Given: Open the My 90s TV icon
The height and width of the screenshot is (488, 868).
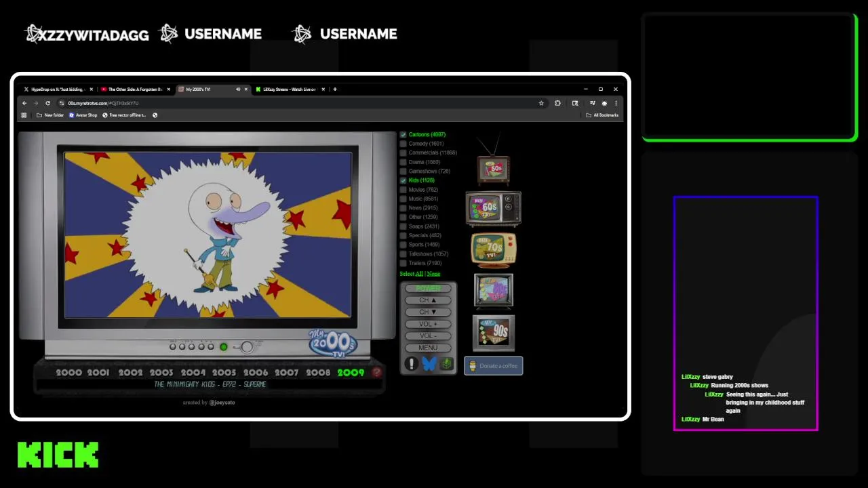Looking at the screenshot, I should click(x=494, y=332).
